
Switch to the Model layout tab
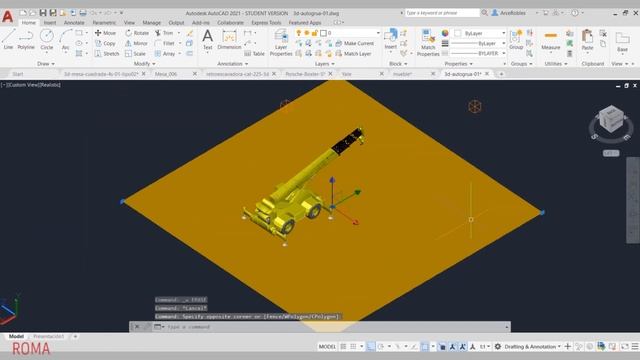[x=16, y=336]
